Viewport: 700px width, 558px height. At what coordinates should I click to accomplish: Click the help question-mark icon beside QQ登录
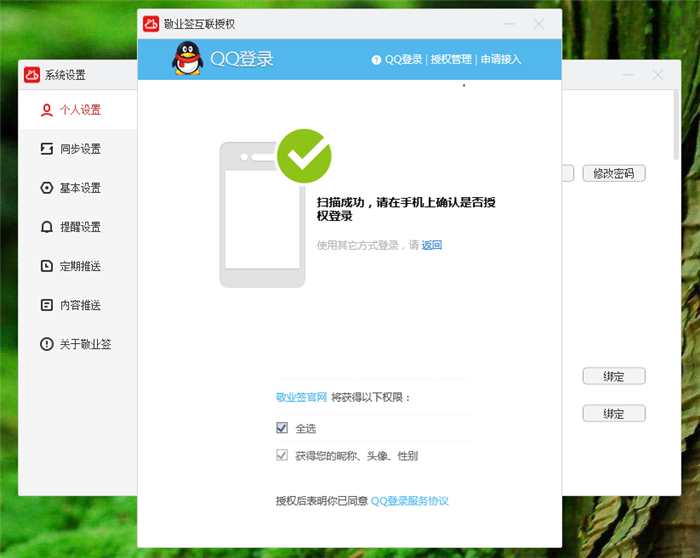[x=376, y=60]
